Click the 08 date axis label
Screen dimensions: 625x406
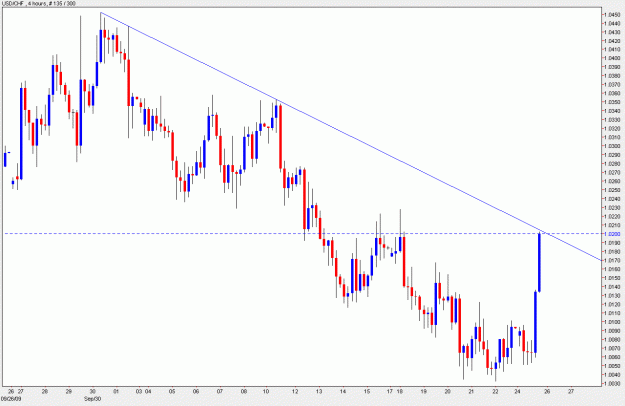point(244,391)
